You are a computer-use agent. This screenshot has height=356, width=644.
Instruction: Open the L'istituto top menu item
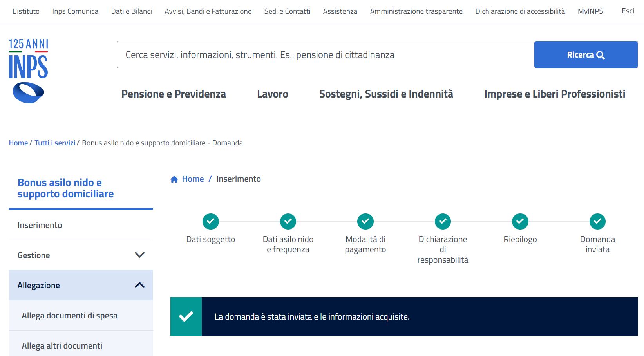(x=26, y=11)
